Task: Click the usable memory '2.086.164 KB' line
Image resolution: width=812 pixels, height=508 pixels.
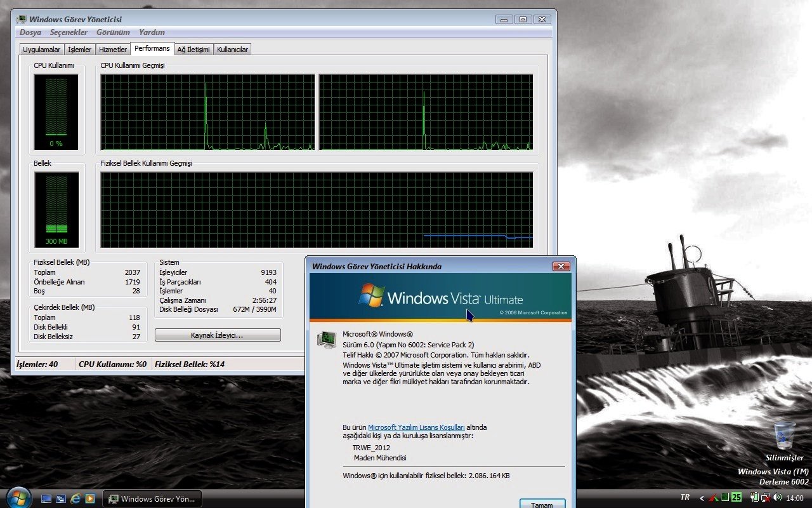Action: point(426,476)
